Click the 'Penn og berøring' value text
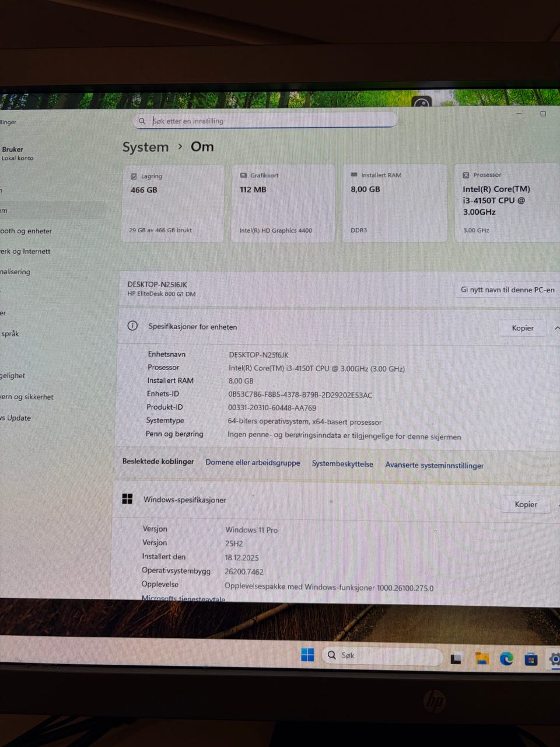560x747 pixels. pos(344,436)
